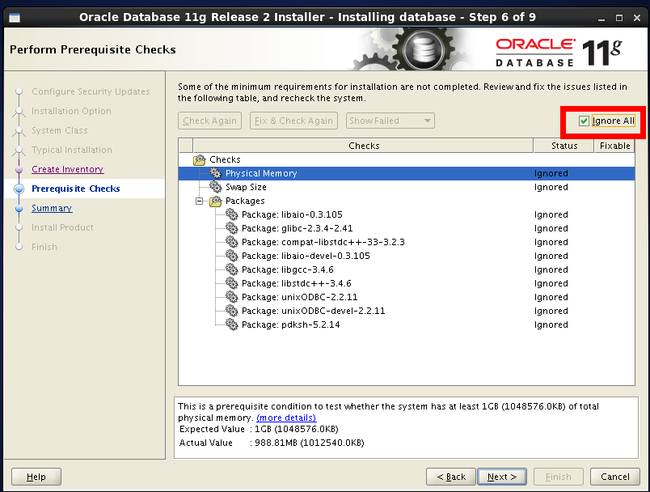Click the window menu icon in title bar
This screenshot has height=492, width=650.
pyautogui.click(x=15, y=18)
